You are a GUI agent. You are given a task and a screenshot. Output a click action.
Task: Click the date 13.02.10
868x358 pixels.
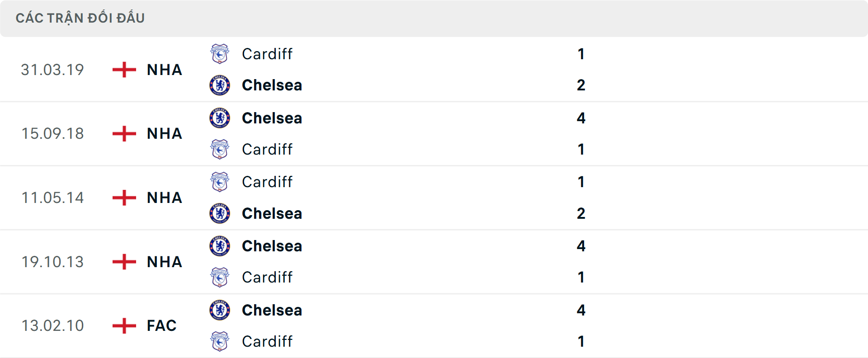pos(52,325)
